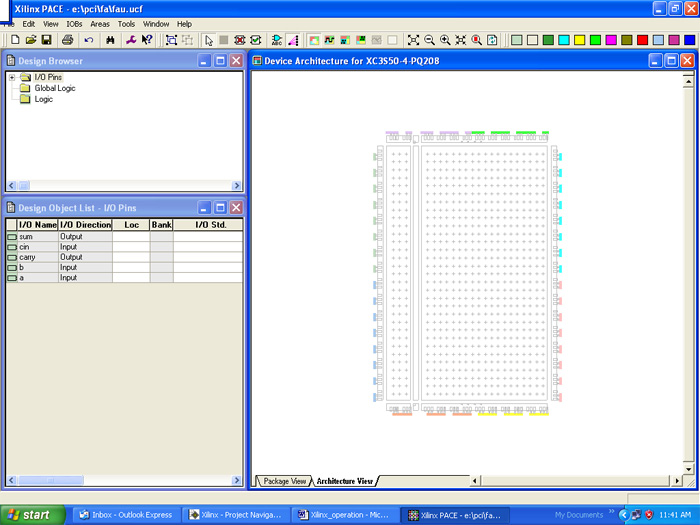
Task: Click the I/O Std. cell for 'sum'
Action: click(208, 236)
